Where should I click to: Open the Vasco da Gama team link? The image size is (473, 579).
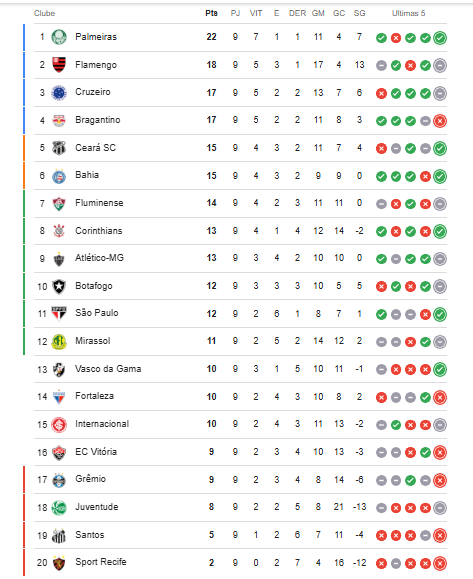108,369
